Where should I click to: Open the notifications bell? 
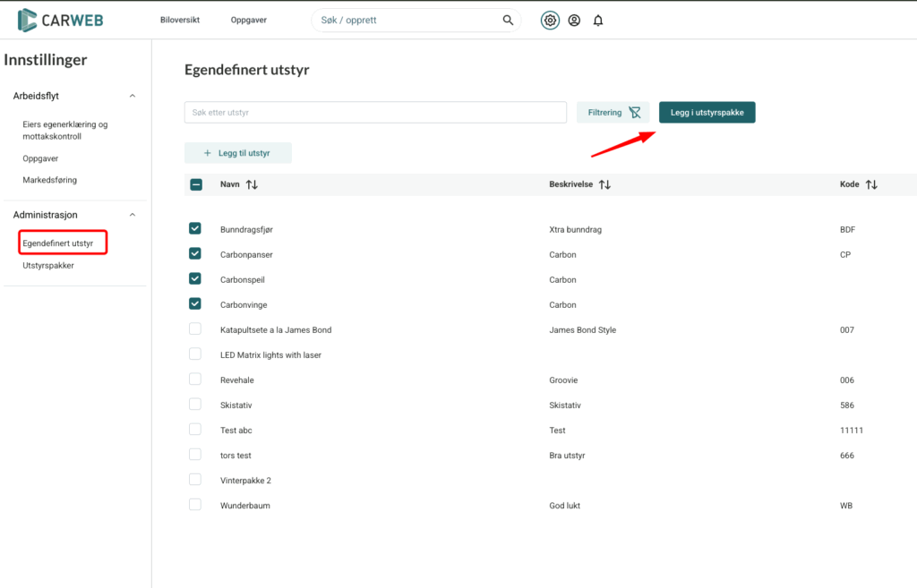pos(598,21)
